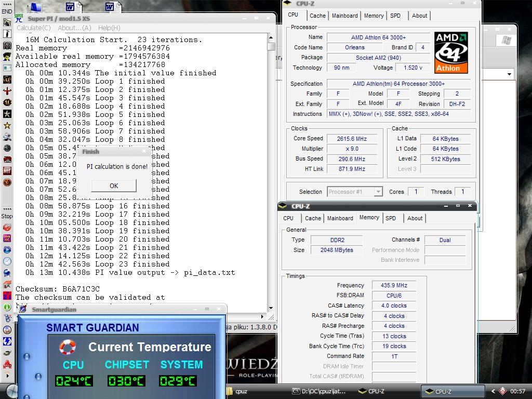
Task: Launch the clock icon in the sidebar
Action: tap(7, 261)
